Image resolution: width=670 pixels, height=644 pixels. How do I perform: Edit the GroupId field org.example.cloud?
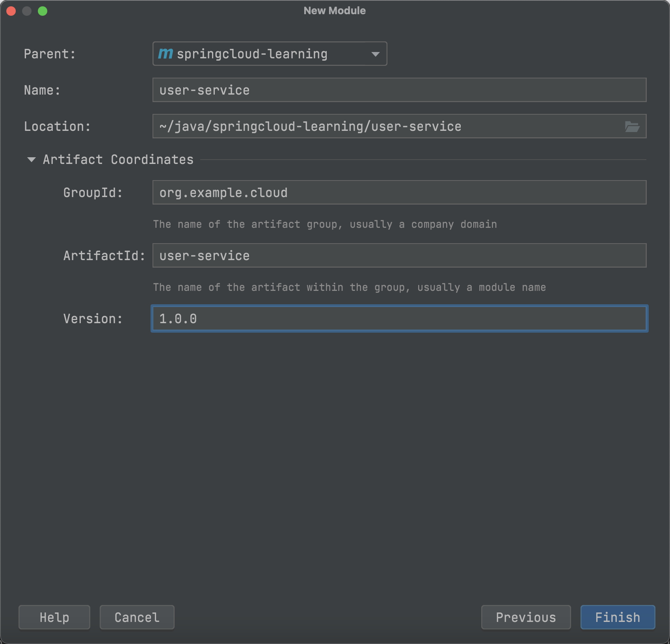(x=399, y=193)
